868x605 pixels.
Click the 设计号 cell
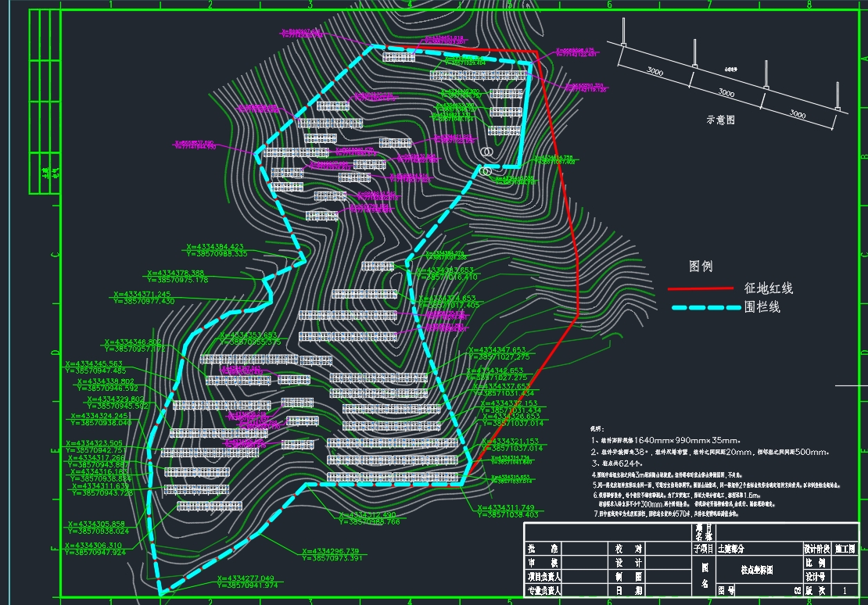point(816,576)
